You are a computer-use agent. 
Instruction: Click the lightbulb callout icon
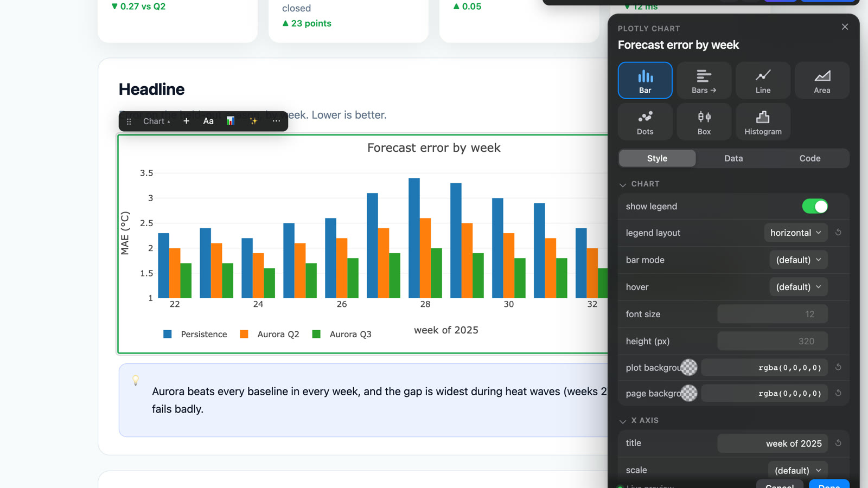point(136,380)
